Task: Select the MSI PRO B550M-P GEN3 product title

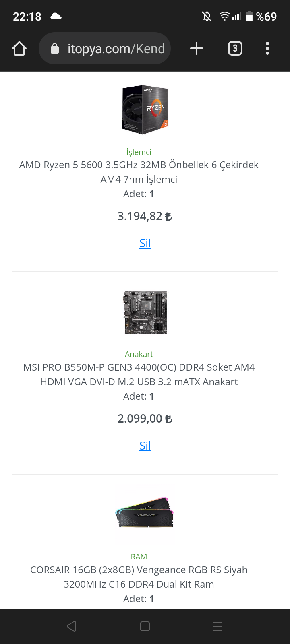Action: 139,374
